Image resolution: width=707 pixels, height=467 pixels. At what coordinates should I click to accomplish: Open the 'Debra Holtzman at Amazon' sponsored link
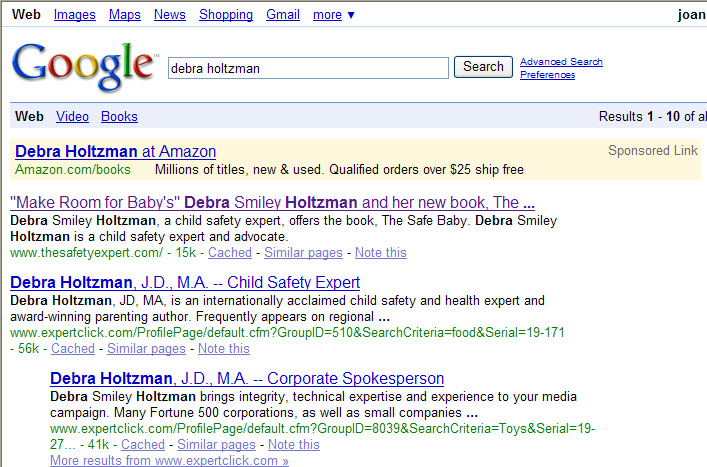[x=116, y=152]
